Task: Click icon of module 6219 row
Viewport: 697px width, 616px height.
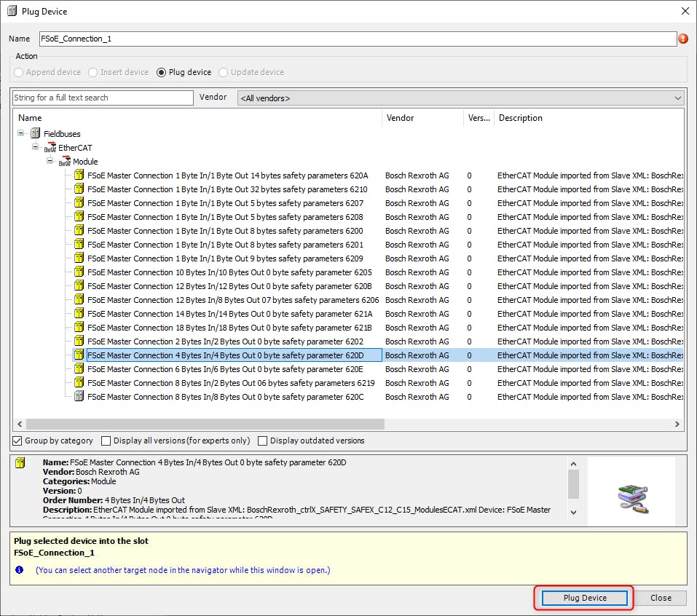Action: pos(79,382)
